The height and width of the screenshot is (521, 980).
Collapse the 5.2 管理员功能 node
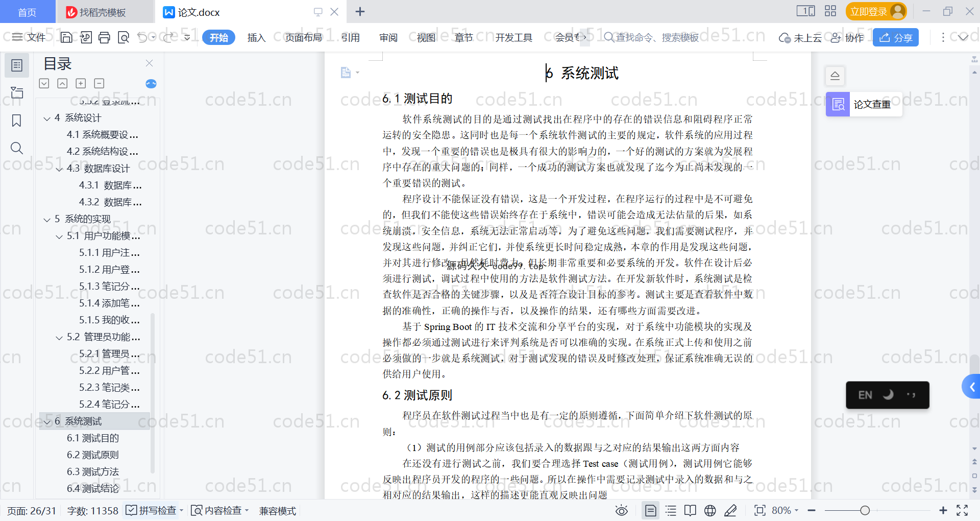(59, 338)
